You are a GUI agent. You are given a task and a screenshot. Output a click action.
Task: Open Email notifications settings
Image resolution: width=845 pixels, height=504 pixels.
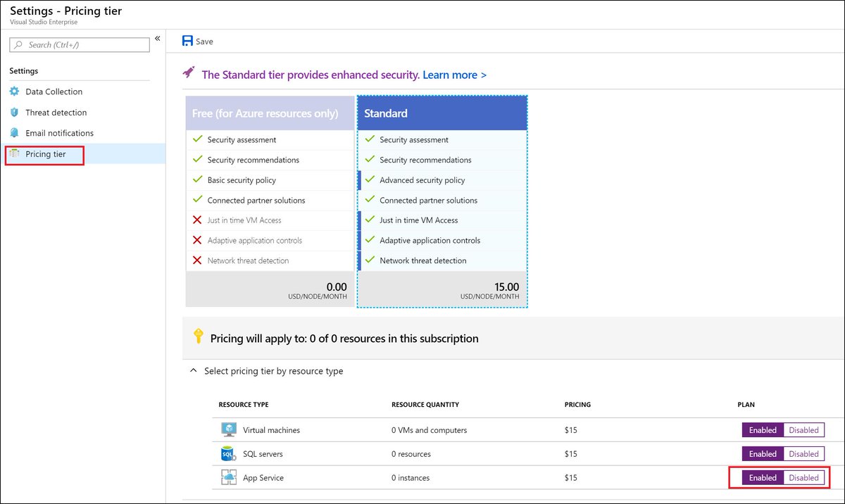[x=61, y=132]
